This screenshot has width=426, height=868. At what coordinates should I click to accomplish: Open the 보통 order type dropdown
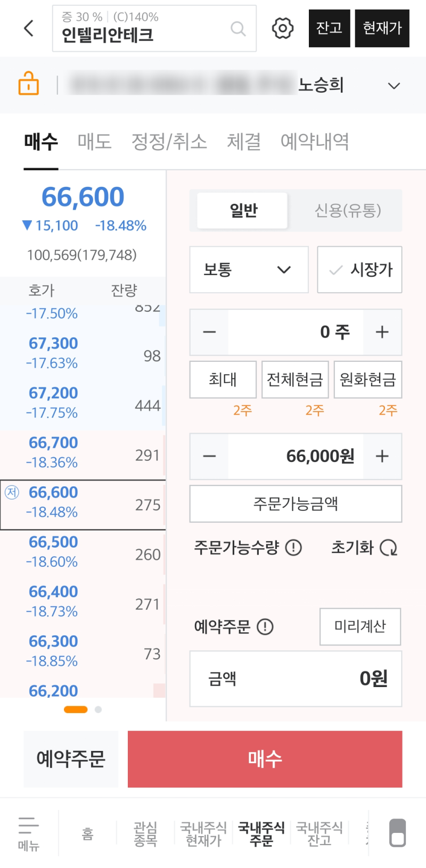[x=249, y=270]
